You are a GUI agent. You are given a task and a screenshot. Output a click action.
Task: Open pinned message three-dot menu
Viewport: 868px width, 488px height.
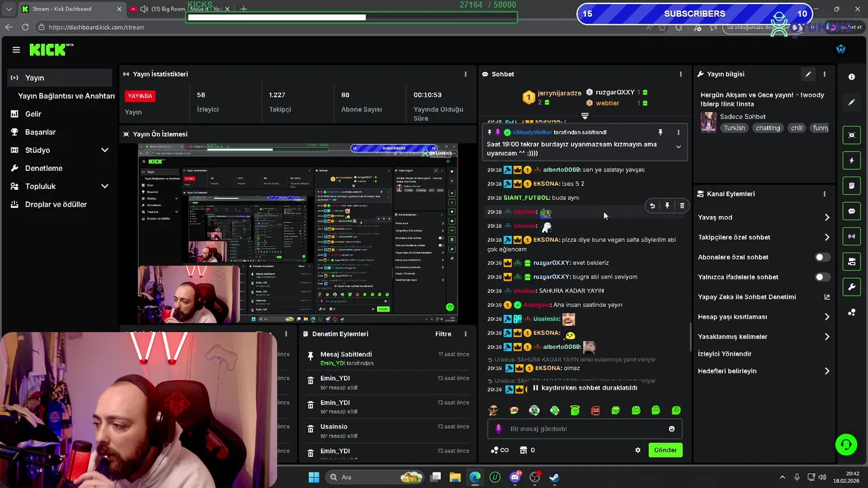(678, 132)
